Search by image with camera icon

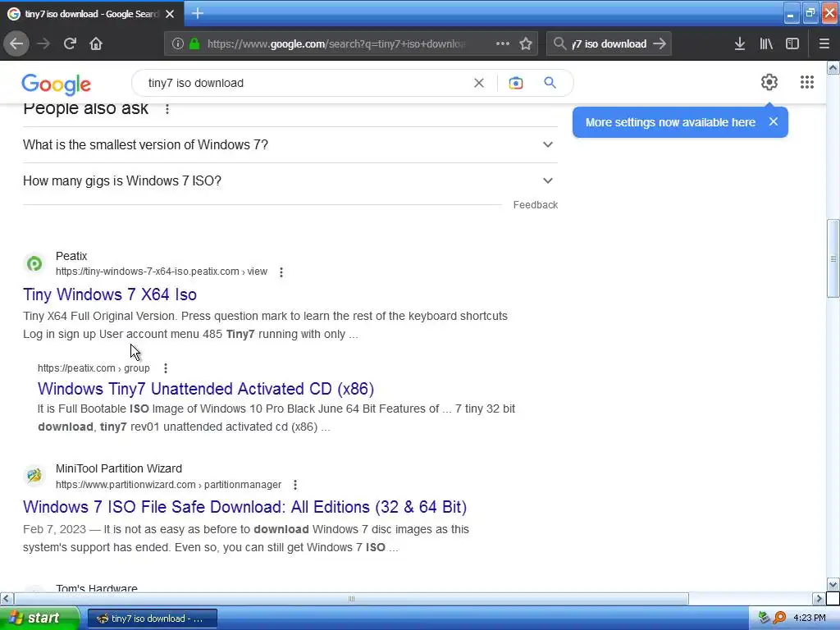(515, 83)
